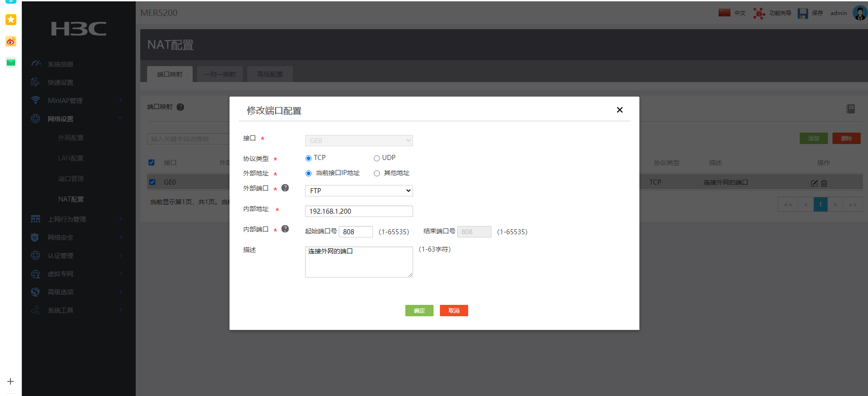The height and width of the screenshot is (396, 868).
Task: Choose 当前接口IP地址 radio option
Action: click(308, 173)
